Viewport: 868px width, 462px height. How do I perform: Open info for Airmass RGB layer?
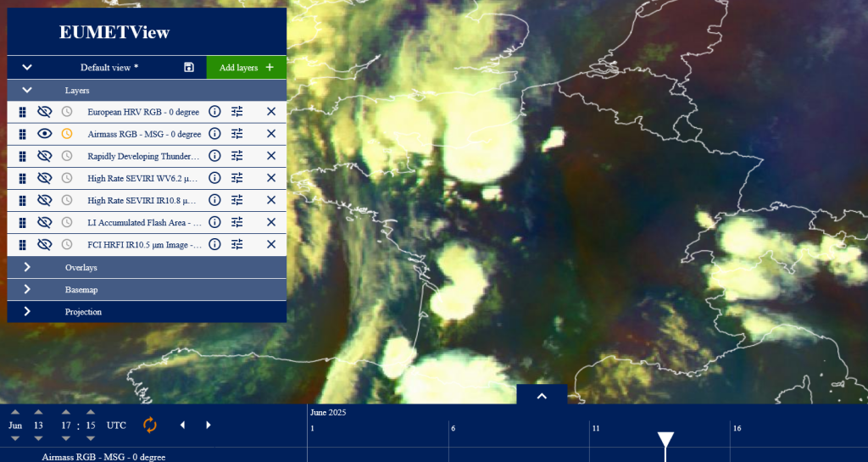tap(214, 134)
